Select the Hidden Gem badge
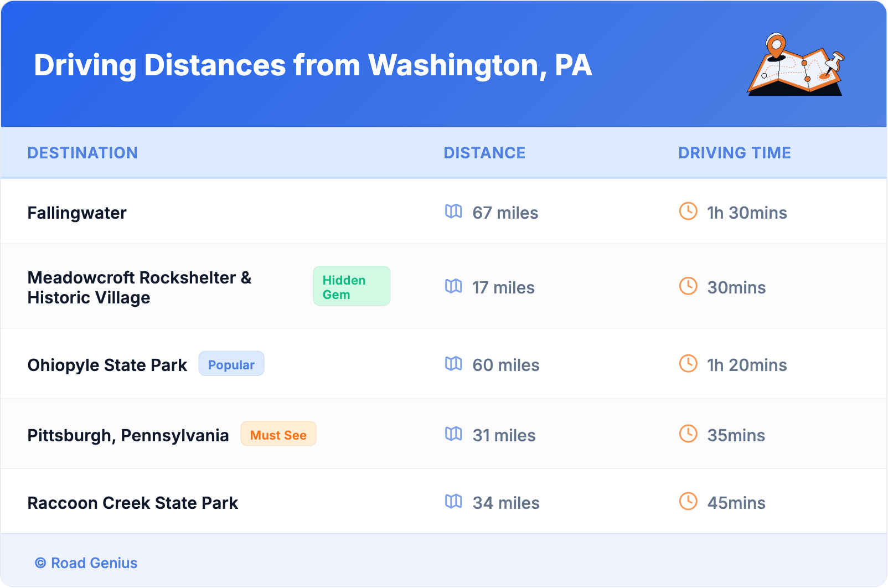This screenshot has height=588, width=888. coord(352,286)
